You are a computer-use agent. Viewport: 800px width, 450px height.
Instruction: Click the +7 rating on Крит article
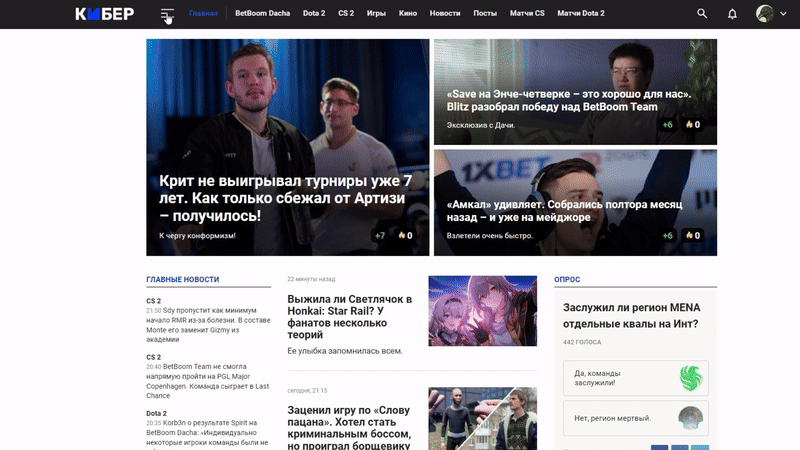point(380,235)
